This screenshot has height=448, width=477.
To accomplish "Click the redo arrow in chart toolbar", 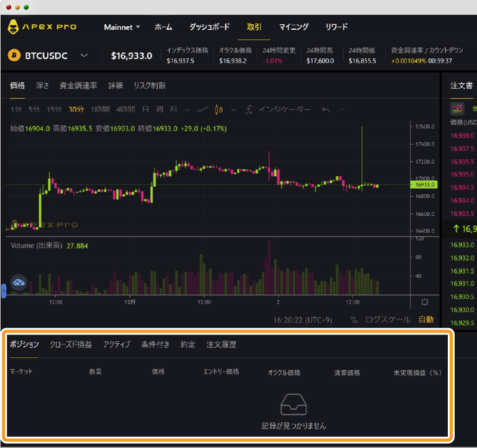I will tap(342, 109).
